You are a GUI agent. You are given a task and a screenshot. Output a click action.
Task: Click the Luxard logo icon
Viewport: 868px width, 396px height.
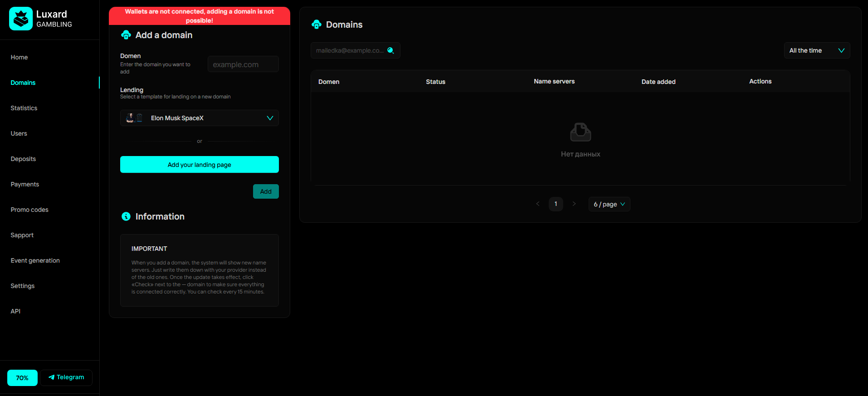[21, 19]
